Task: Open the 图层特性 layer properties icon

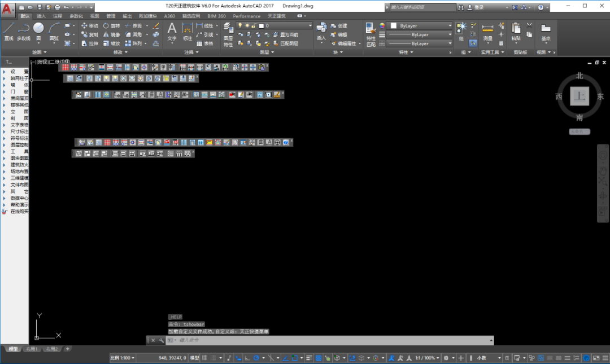Action: 228,34
